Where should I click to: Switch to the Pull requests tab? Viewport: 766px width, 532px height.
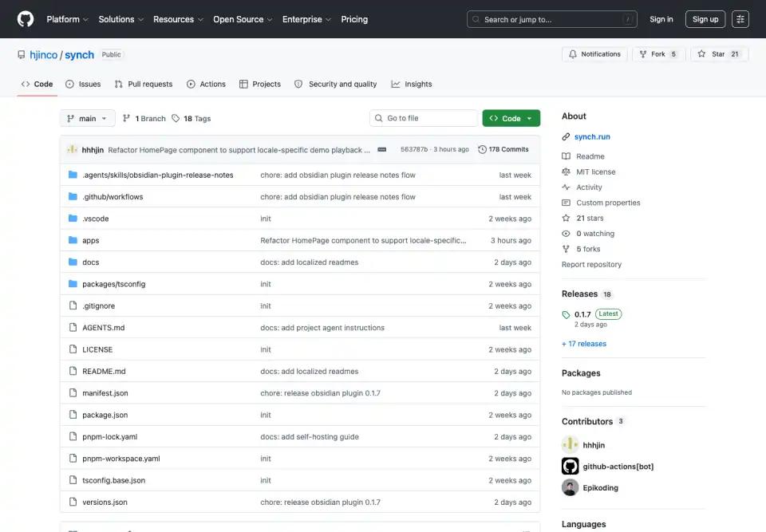click(144, 84)
